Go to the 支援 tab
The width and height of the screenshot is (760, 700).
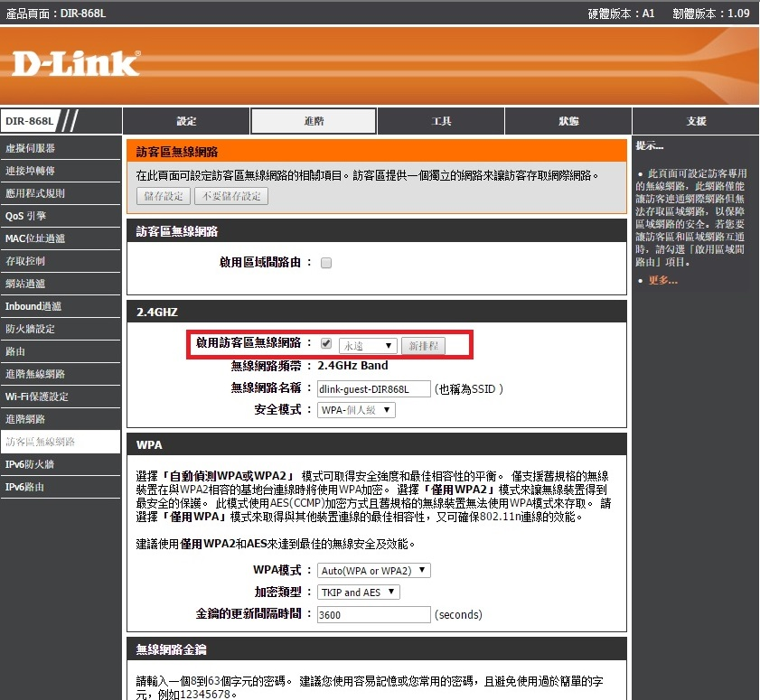[x=696, y=121]
